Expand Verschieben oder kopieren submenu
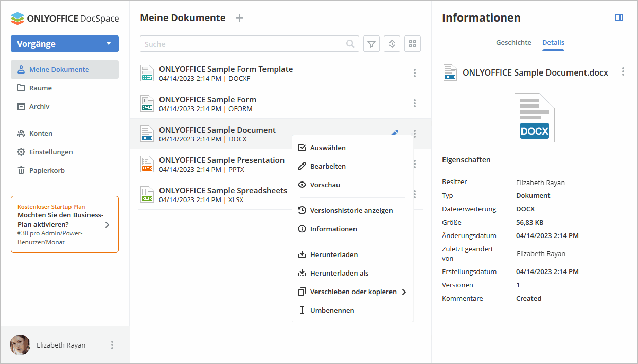The image size is (638, 364). (352, 292)
